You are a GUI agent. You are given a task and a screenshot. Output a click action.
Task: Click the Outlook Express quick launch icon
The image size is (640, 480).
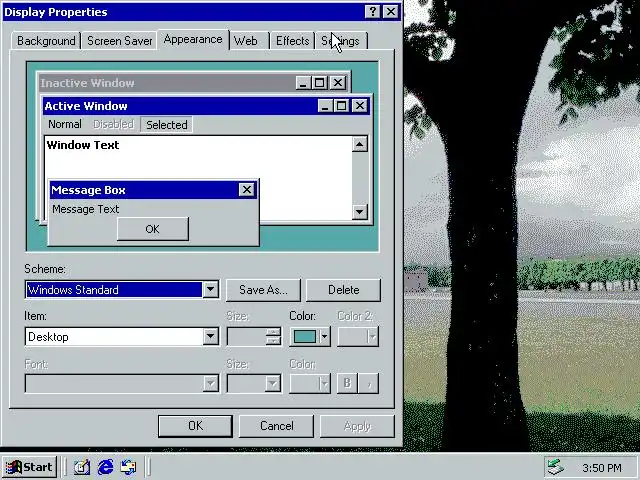point(129,467)
